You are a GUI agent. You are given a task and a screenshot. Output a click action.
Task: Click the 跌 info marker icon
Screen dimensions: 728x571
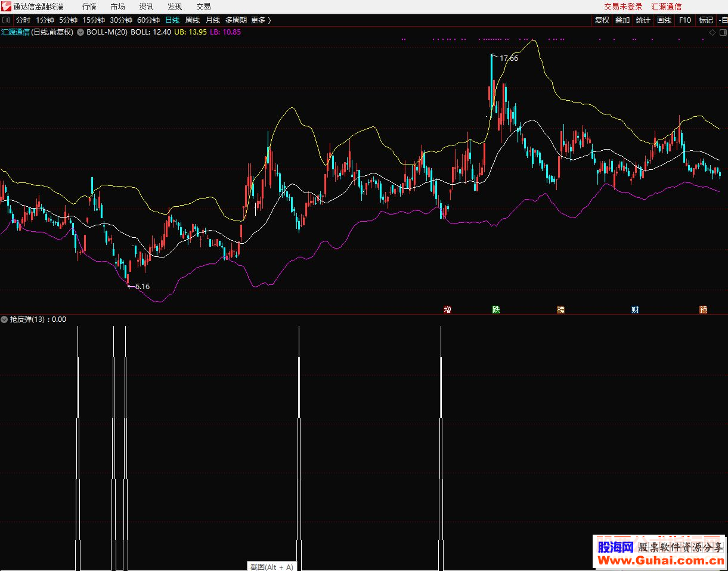[496, 310]
